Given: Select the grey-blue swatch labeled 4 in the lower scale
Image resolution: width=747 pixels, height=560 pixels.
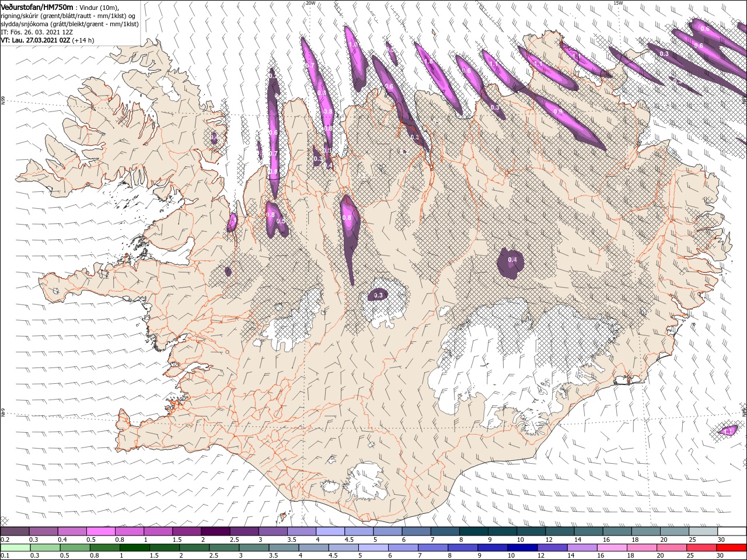Looking at the screenshot, I should pyautogui.click(x=314, y=548).
